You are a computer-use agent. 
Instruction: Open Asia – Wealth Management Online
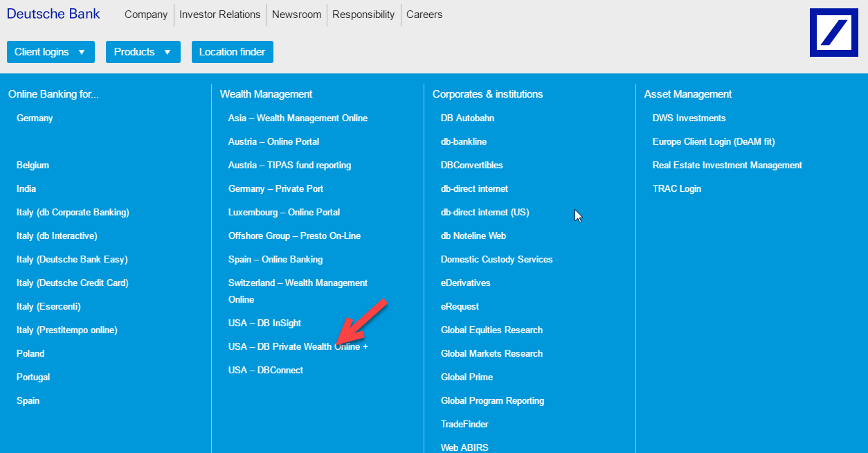pyautogui.click(x=298, y=118)
